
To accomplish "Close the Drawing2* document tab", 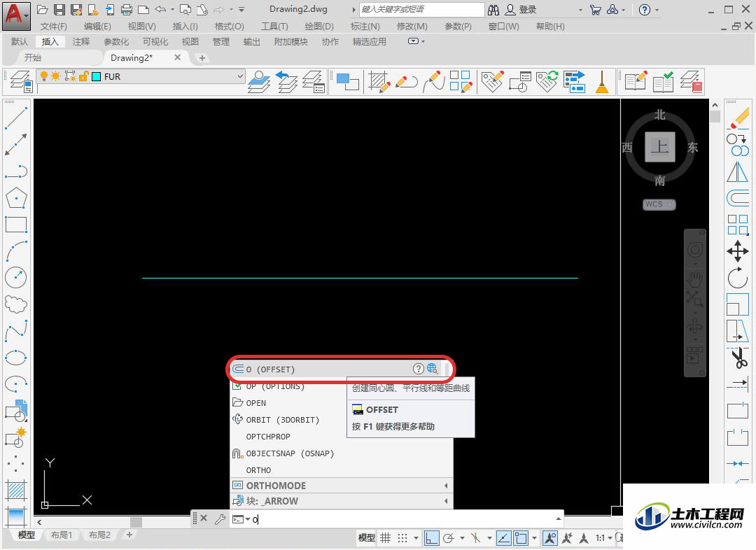I will [177, 57].
